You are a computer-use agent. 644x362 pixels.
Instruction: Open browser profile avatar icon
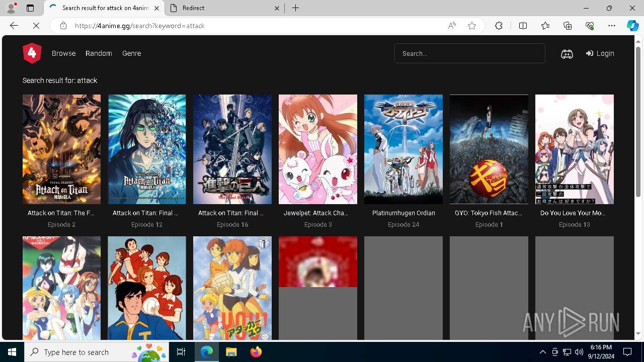pyautogui.click(x=11, y=8)
